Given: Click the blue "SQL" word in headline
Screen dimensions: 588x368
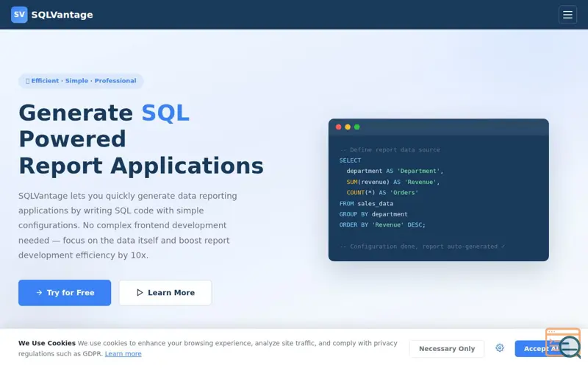Looking at the screenshot, I should [x=165, y=113].
